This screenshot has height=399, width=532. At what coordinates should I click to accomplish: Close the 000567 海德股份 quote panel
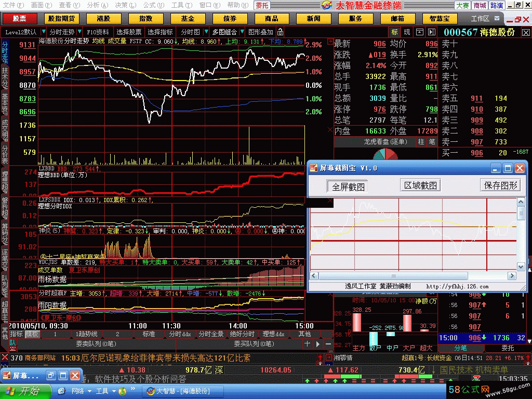click(526, 32)
